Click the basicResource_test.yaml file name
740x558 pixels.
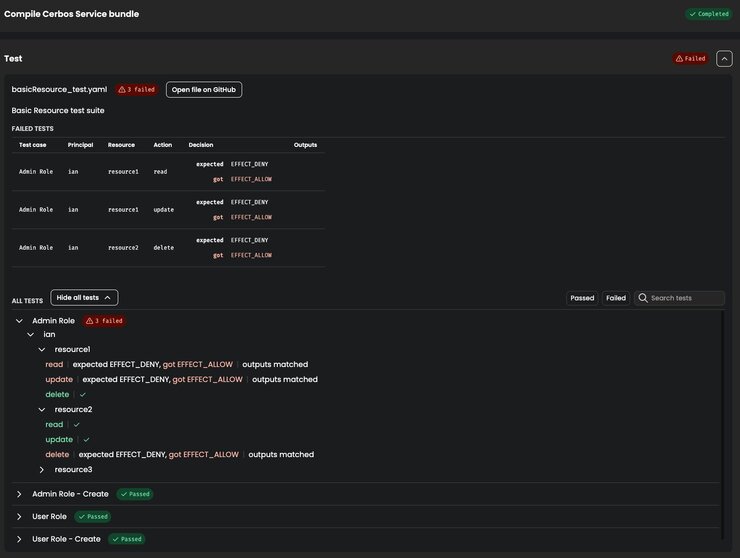[59, 90]
